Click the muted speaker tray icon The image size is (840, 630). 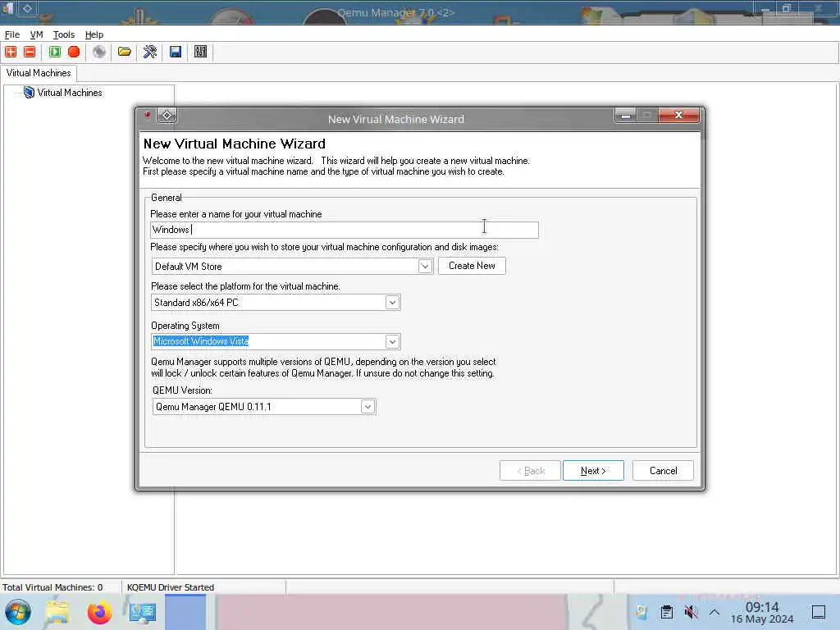coord(691,612)
